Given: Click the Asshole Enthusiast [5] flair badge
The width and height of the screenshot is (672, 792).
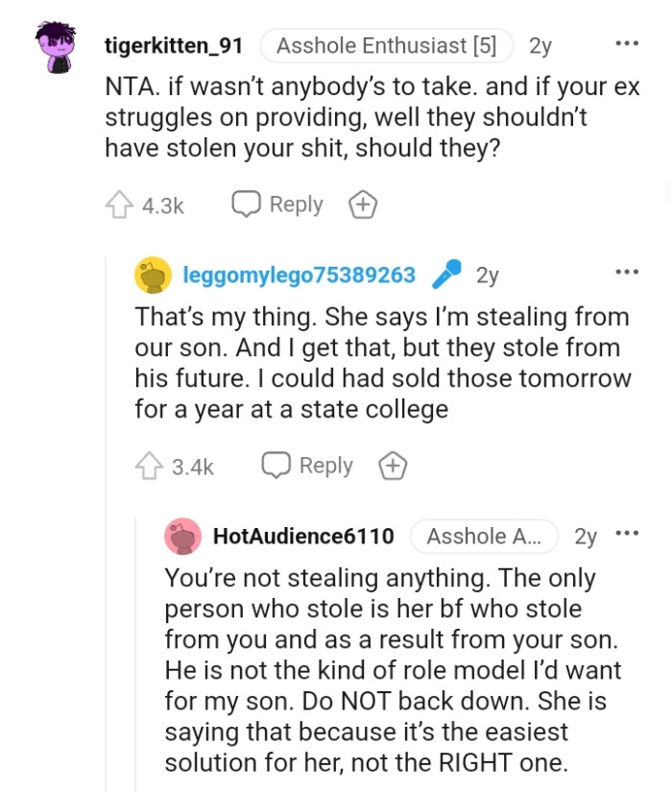Looking at the screenshot, I should click(386, 44).
